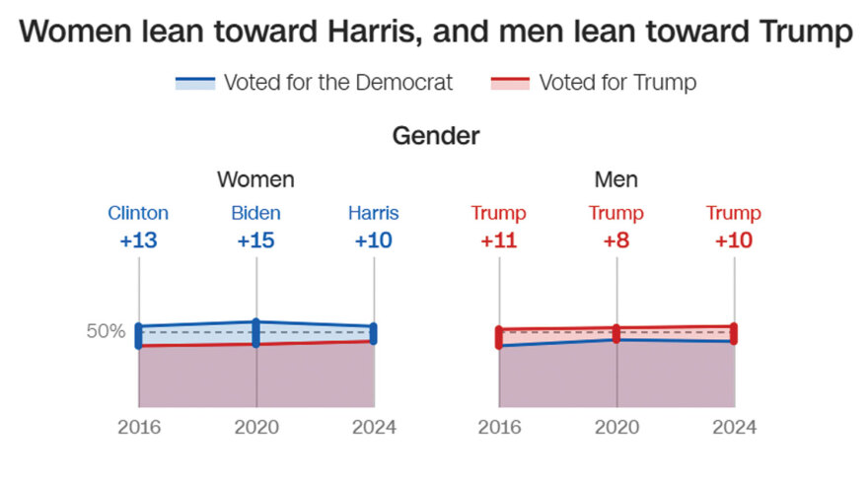868x481 pixels.
Task: Click the +8 Trump margin for 2020
Action: click(615, 240)
